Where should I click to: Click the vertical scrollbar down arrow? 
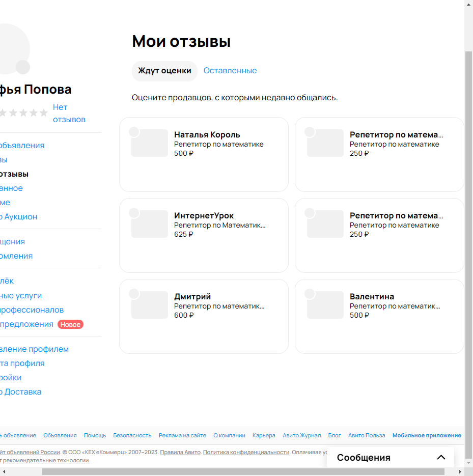(469, 463)
